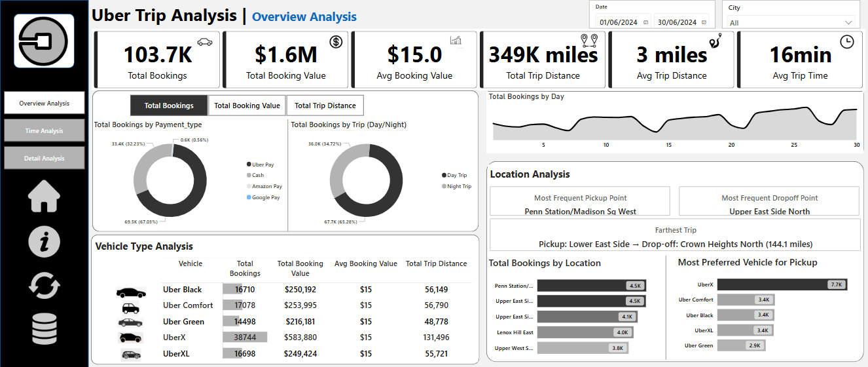The width and height of the screenshot is (868, 367).
Task: Click route icon on Avg Trip Distance card
Action: tap(715, 41)
